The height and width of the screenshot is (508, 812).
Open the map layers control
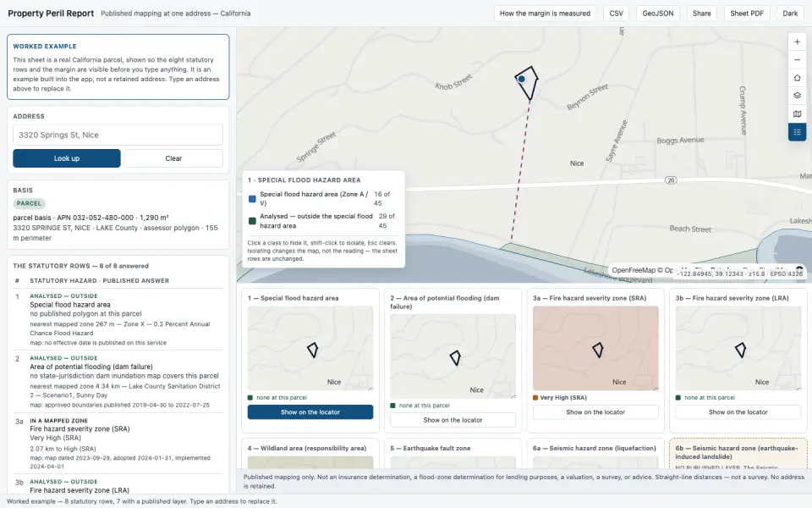(x=797, y=96)
